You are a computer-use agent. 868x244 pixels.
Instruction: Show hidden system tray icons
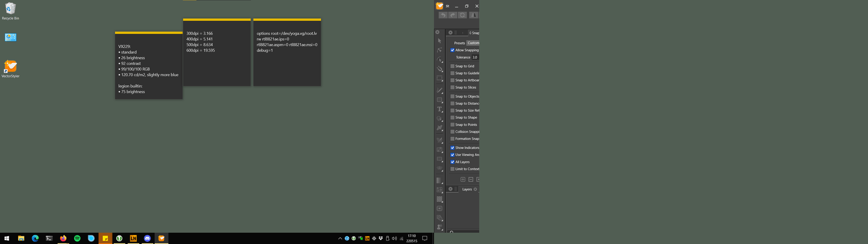coord(340,238)
